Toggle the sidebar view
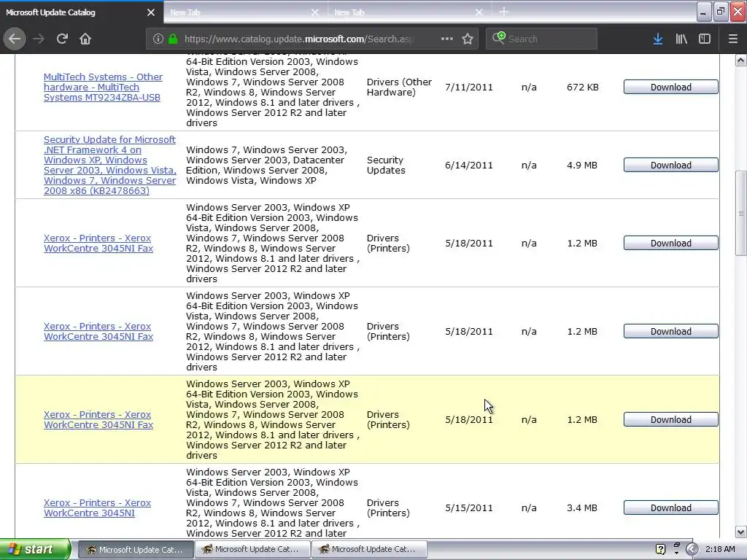This screenshot has height=560, width=747. tap(705, 39)
